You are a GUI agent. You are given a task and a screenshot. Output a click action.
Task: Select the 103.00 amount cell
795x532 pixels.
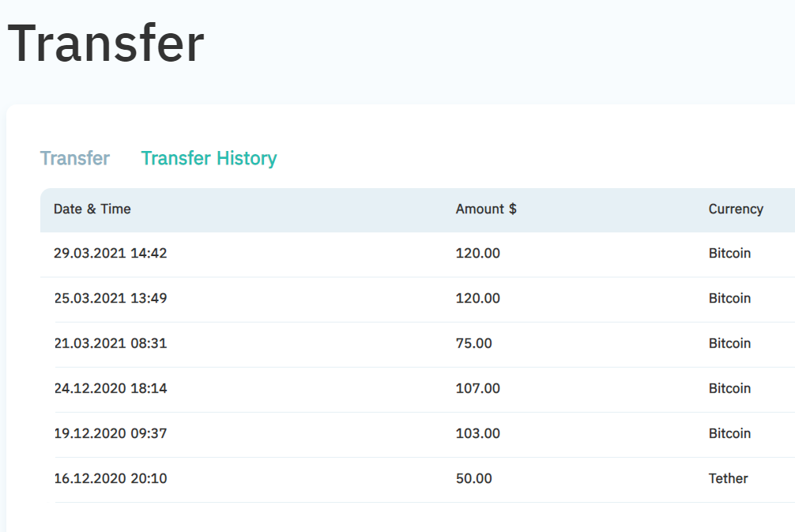point(477,434)
